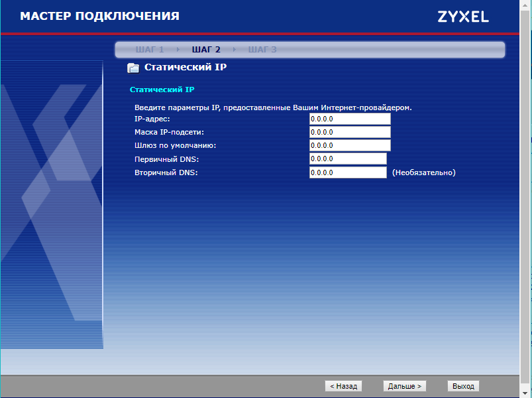This screenshot has height=398, width=532.
Task: Click the Выход button
Action: pos(462,386)
